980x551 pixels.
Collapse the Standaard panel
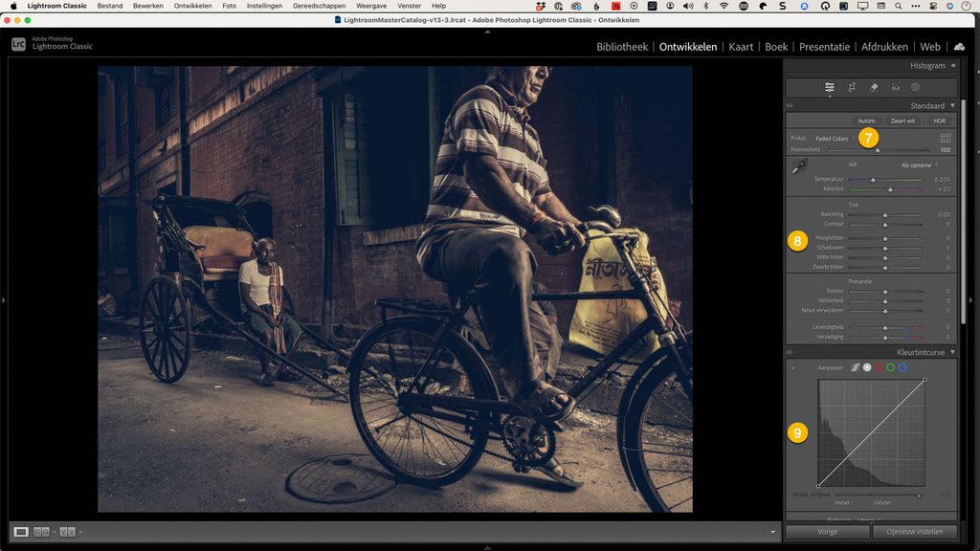pyautogui.click(x=952, y=105)
